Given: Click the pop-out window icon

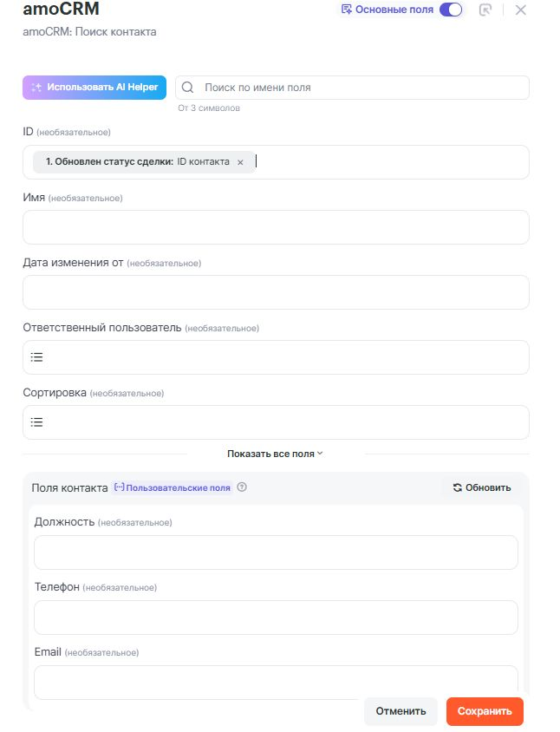Looking at the screenshot, I should click(x=485, y=10).
